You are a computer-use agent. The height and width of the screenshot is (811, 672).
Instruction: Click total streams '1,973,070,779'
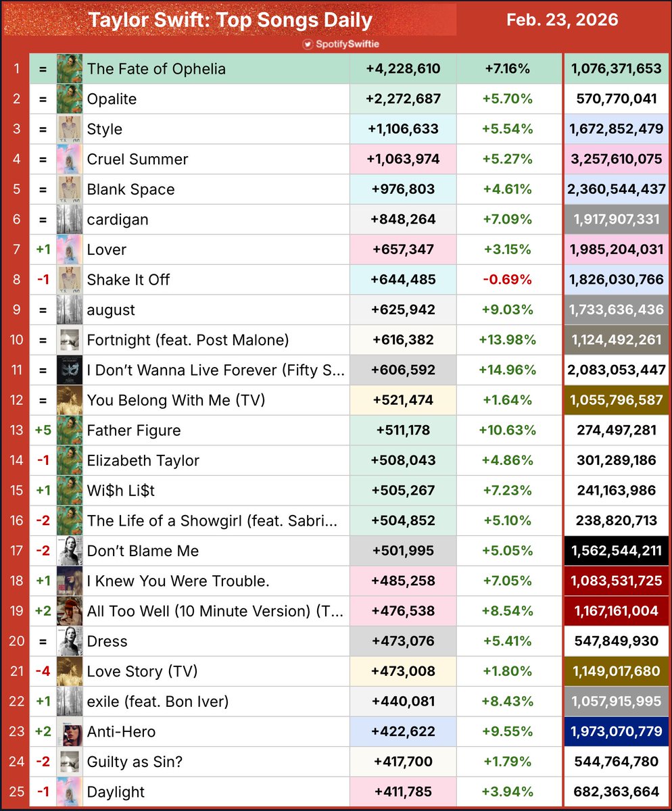click(617, 732)
